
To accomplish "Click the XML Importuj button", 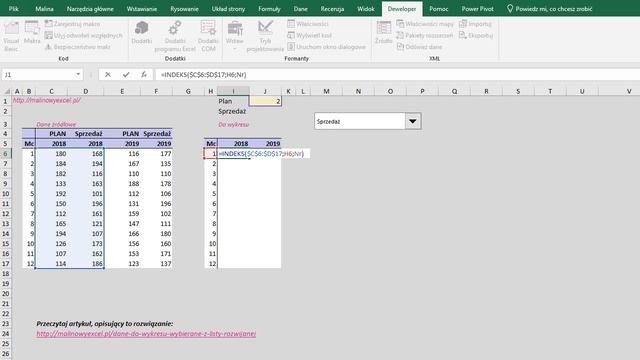I will 475,24.
